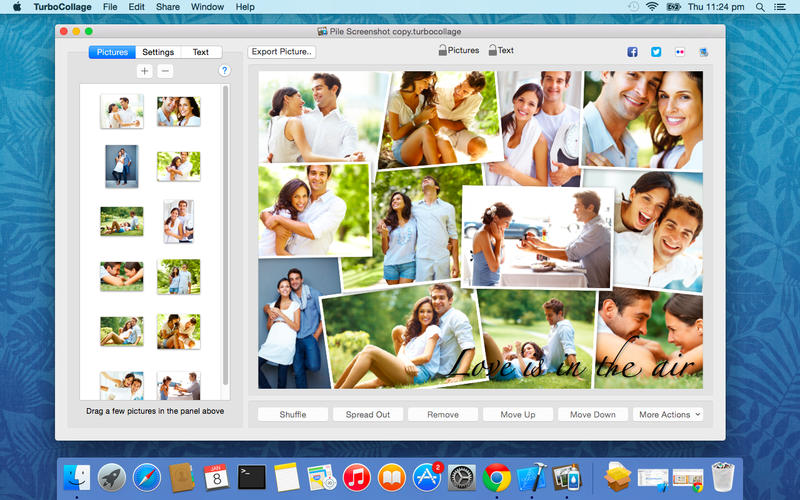
Task: Click the minus button to remove picture
Action: click(x=165, y=71)
